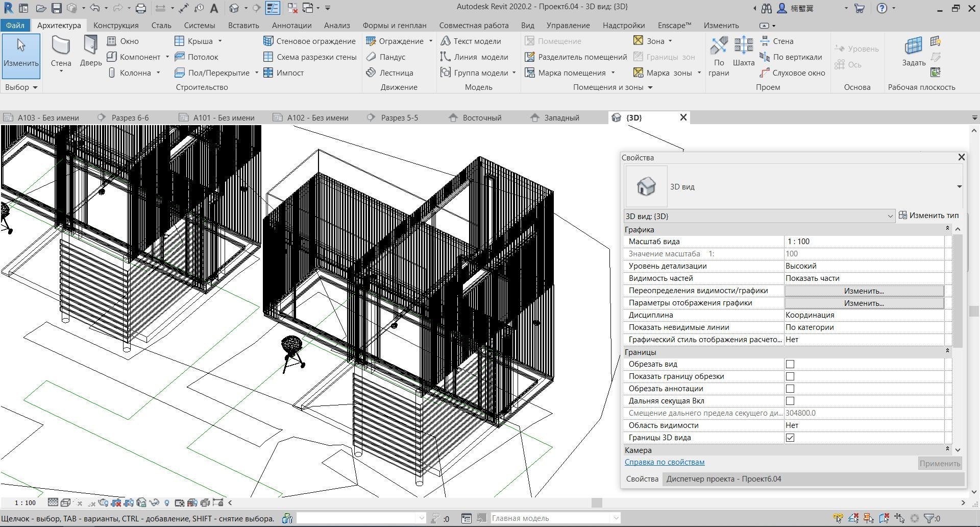Image resolution: width=980 pixels, height=527 pixels.
Task: Collapse the Графика properties section
Action: pos(947,228)
